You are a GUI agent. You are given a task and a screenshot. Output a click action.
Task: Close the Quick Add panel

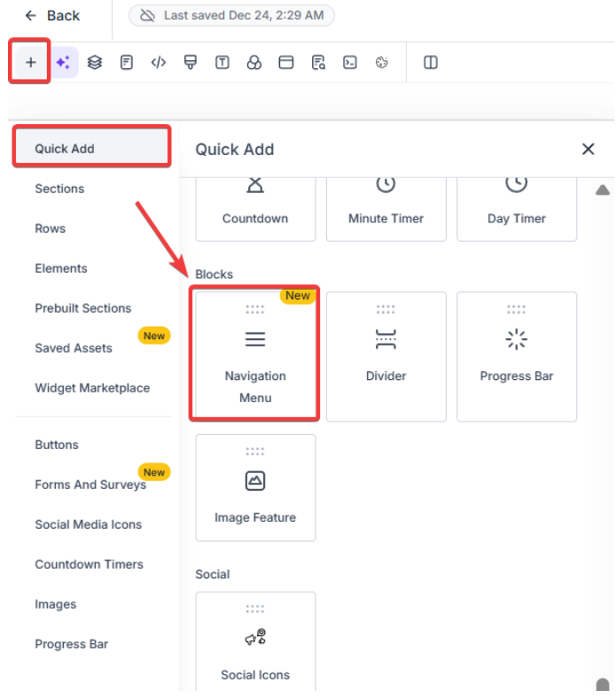pyautogui.click(x=588, y=149)
